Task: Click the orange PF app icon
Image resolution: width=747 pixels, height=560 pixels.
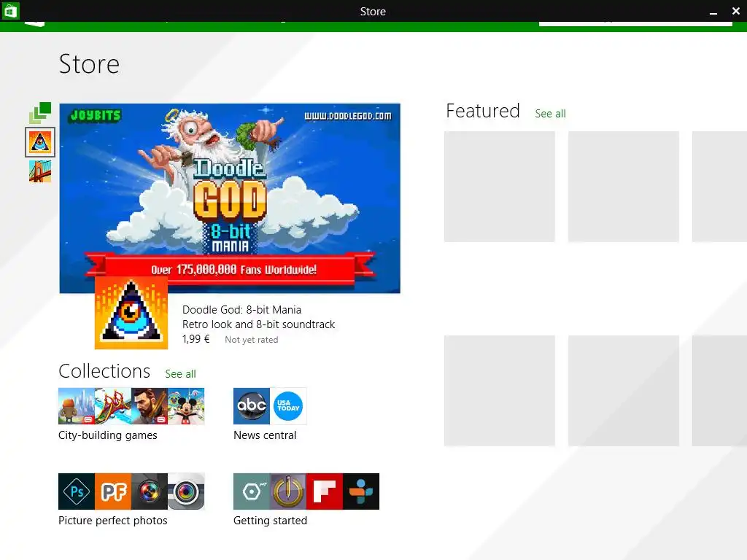Action: [113, 491]
